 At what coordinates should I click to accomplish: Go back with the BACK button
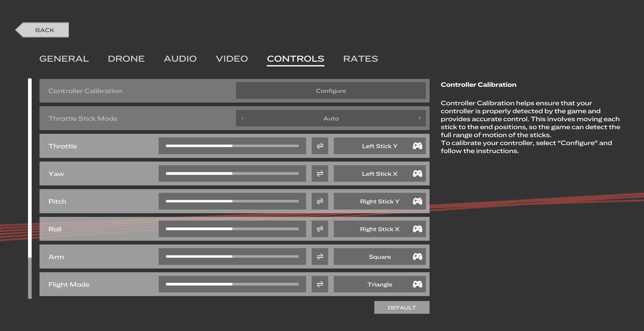42,30
